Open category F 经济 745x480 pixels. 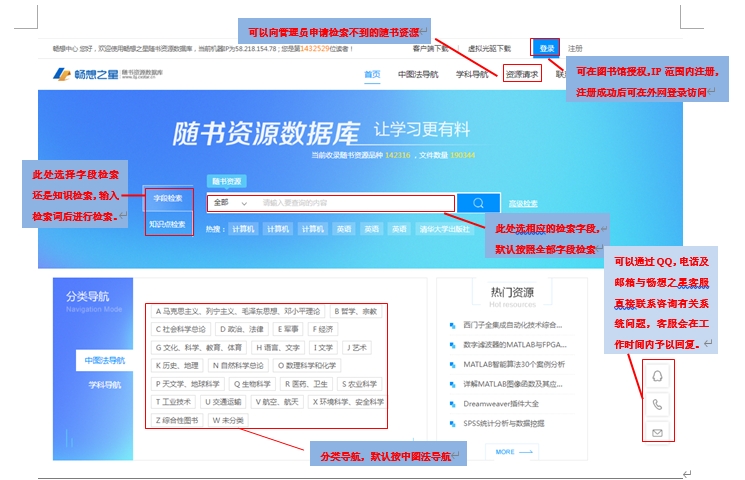(323, 329)
